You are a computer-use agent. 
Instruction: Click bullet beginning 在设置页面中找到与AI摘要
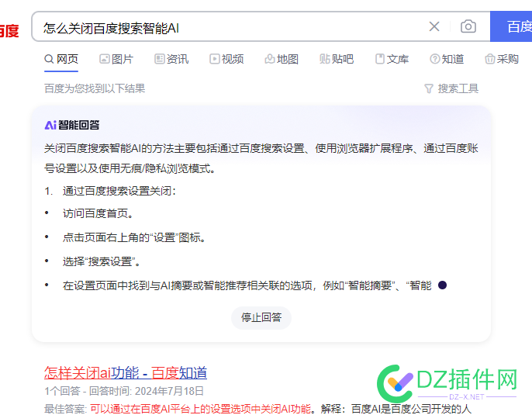click(x=247, y=285)
